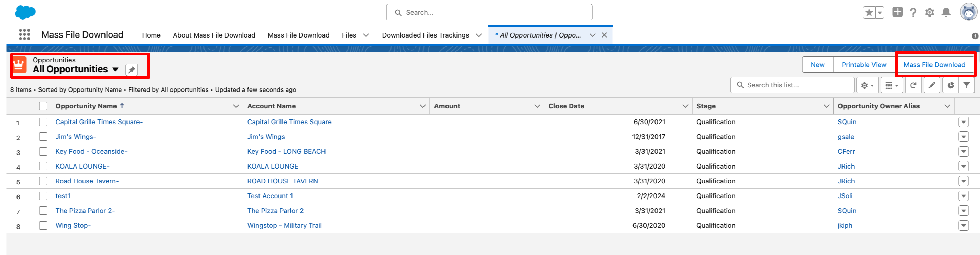Open Stage column menu chevron

tap(826, 106)
